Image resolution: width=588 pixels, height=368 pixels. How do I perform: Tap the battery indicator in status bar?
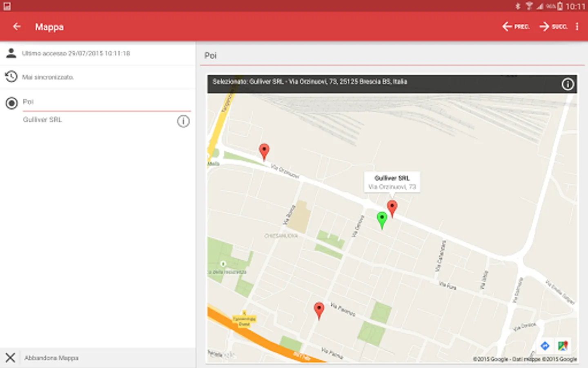tap(560, 6)
